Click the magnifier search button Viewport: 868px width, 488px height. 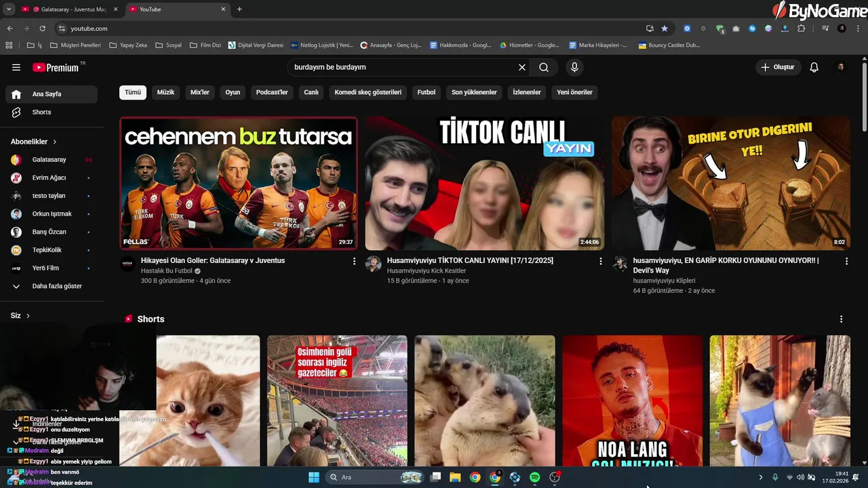[x=544, y=67]
